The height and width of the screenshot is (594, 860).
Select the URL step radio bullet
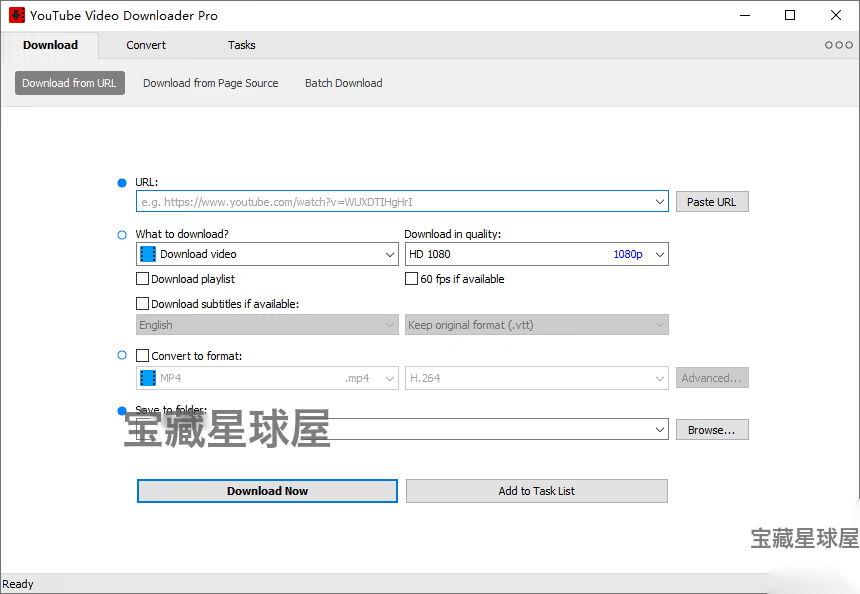(122, 183)
